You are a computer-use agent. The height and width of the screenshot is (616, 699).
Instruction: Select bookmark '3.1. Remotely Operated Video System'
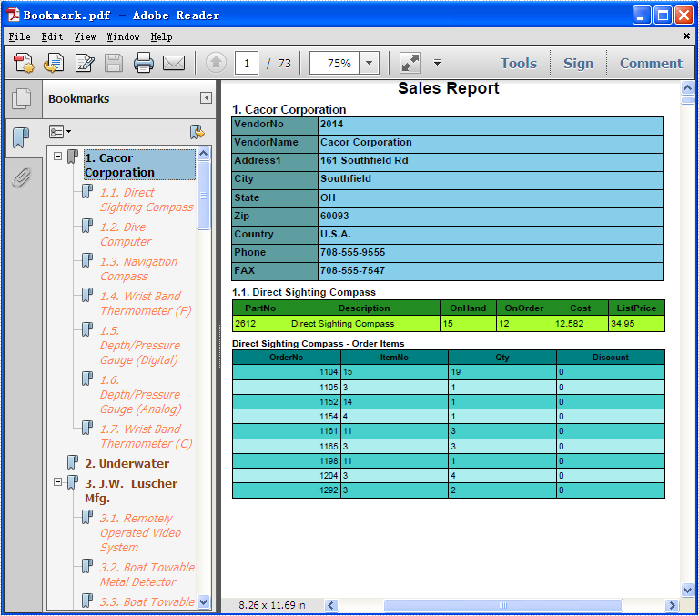click(x=140, y=532)
